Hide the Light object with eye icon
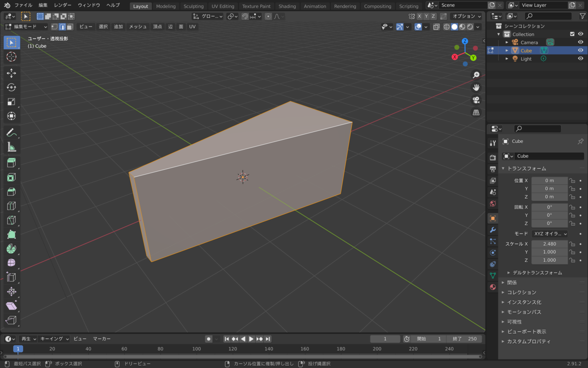This screenshot has height=368, width=588. tap(581, 59)
